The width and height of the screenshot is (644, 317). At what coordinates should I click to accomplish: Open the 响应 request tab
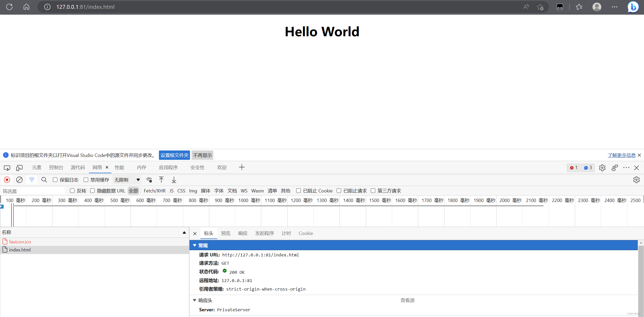point(243,233)
